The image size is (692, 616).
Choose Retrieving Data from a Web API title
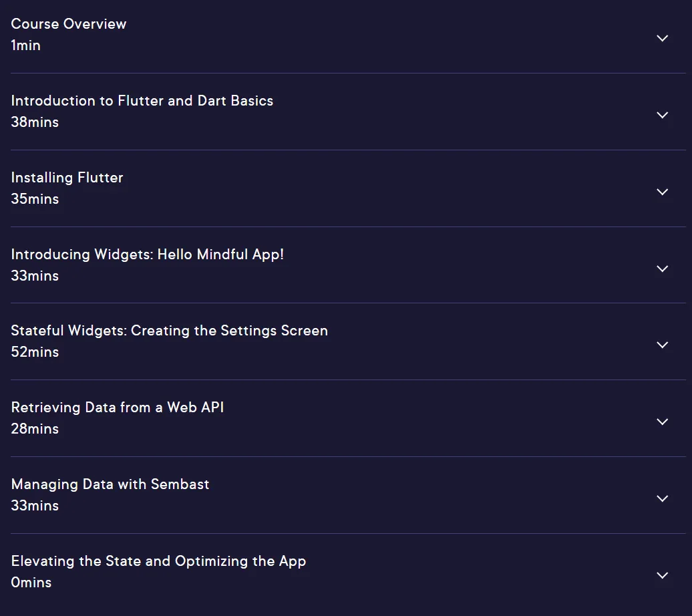coord(118,408)
